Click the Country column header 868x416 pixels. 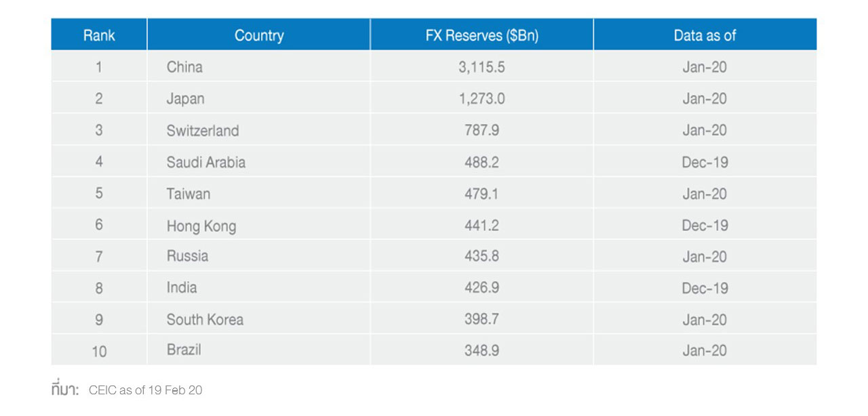pyautogui.click(x=258, y=35)
